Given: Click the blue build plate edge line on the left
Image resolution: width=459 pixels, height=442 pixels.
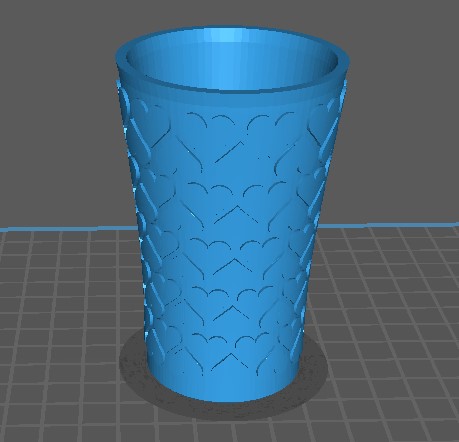Looking at the screenshot, I should click(x=68, y=229).
